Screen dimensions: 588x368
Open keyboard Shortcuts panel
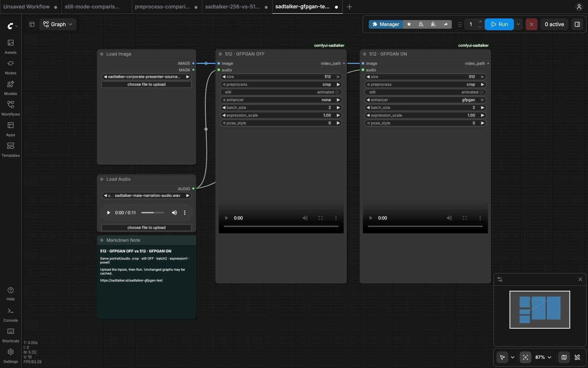click(x=10, y=335)
